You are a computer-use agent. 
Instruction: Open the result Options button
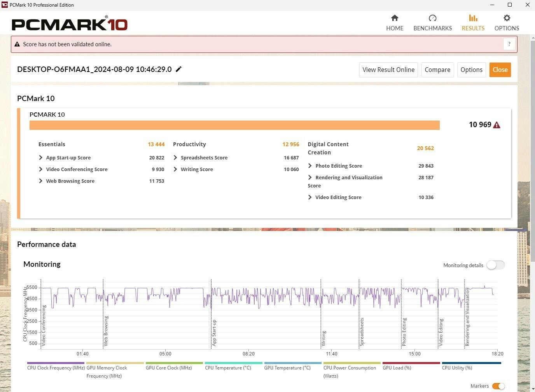(471, 70)
